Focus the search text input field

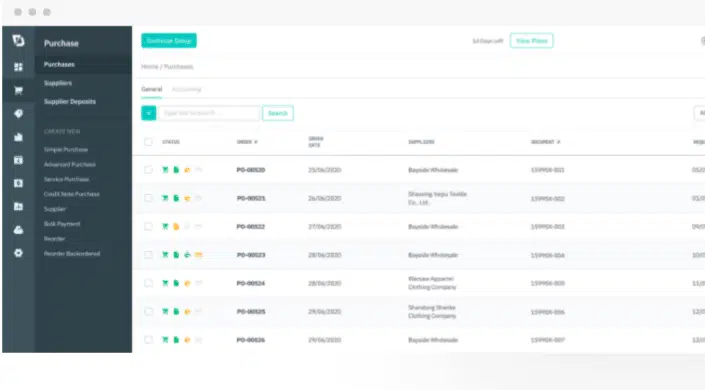[209, 113]
